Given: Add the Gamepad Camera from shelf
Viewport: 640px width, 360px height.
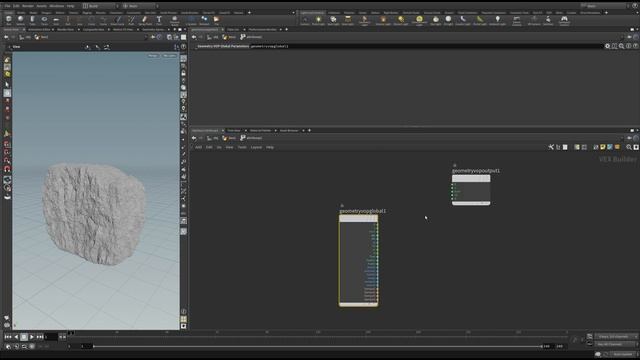Looking at the screenshot, I should pos(564,20).
